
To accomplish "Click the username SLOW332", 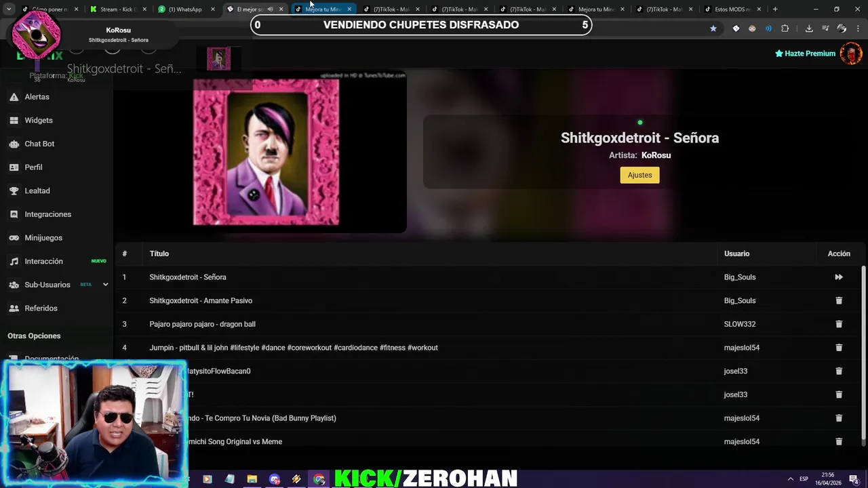I will coord(740,324).
